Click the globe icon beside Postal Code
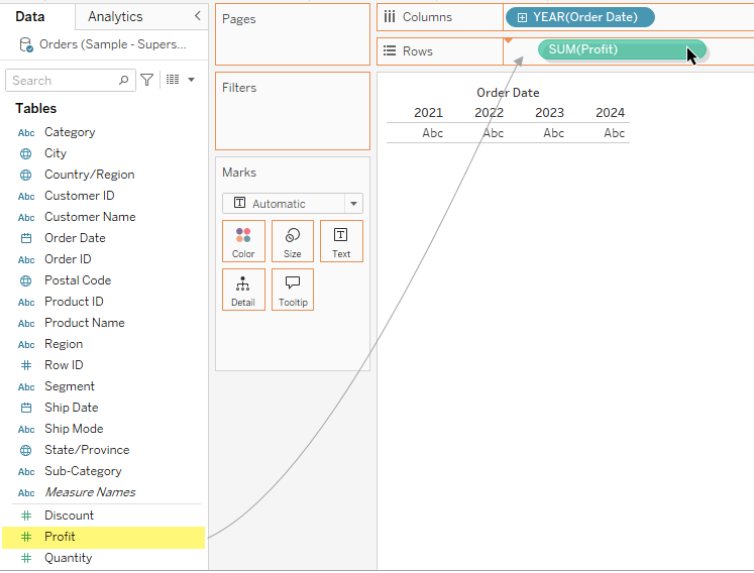The width and height of the screenshot is (754, 573). [26, 281]
